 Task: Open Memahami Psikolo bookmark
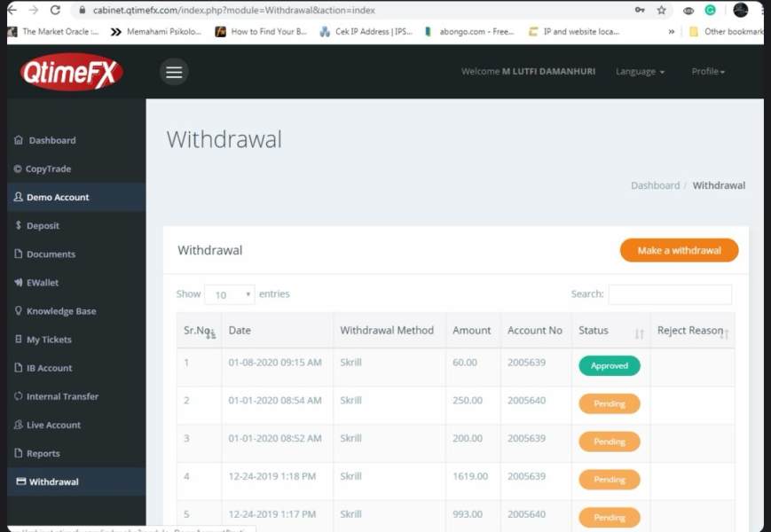coord(156,31)
